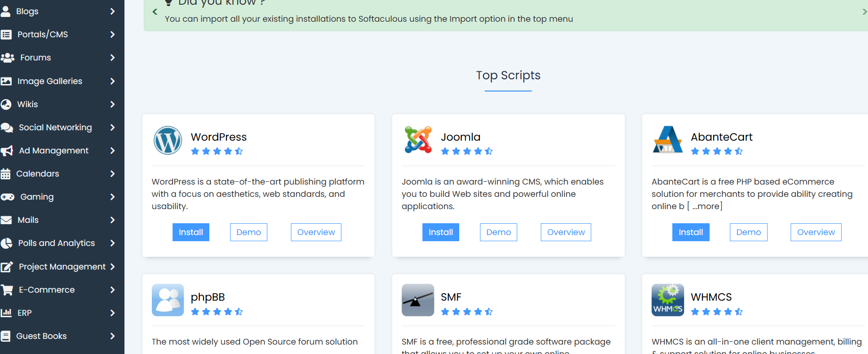Click the Joomla title

click(461, 137)
